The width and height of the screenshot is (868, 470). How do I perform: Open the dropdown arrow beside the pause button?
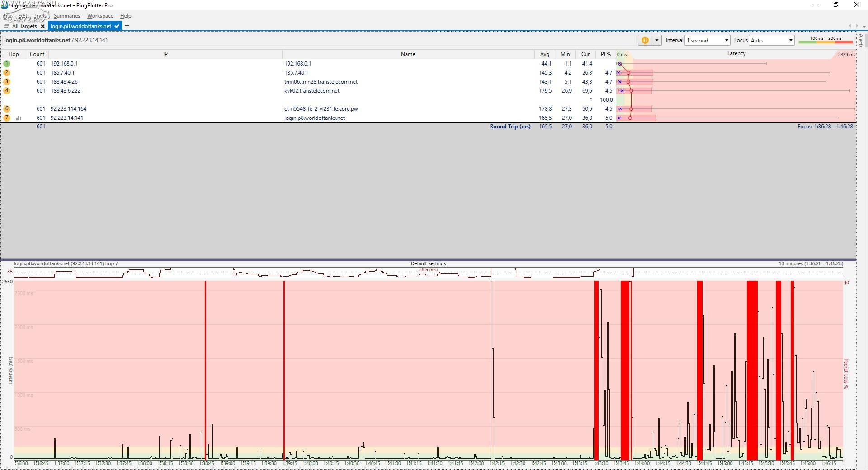click(x=657, y=40)
